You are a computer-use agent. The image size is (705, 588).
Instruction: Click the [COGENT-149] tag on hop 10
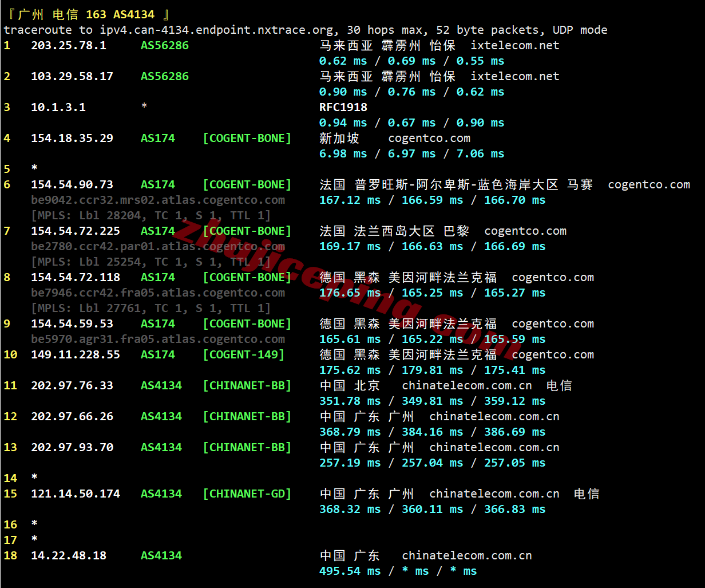pos(243,354)
